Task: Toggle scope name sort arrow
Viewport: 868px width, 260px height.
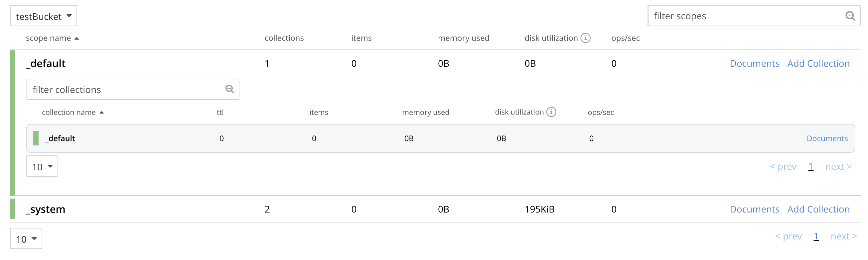Action: (x=77, y=39)
